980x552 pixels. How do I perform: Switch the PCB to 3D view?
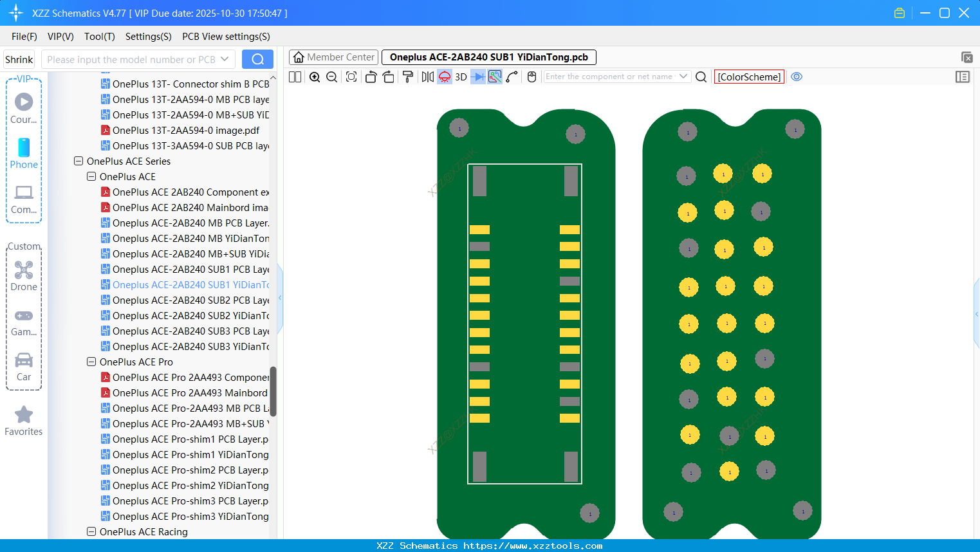click(459, 77)
